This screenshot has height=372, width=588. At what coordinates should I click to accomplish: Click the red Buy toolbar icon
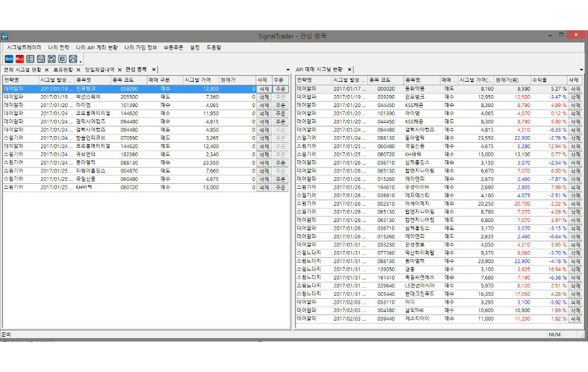click(x=19, y=59)
